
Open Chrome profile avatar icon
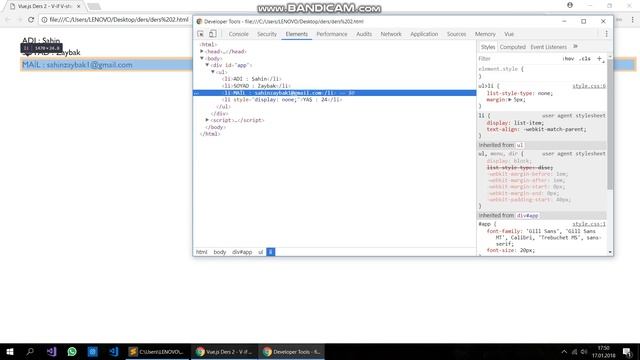(x=570, y=5)
